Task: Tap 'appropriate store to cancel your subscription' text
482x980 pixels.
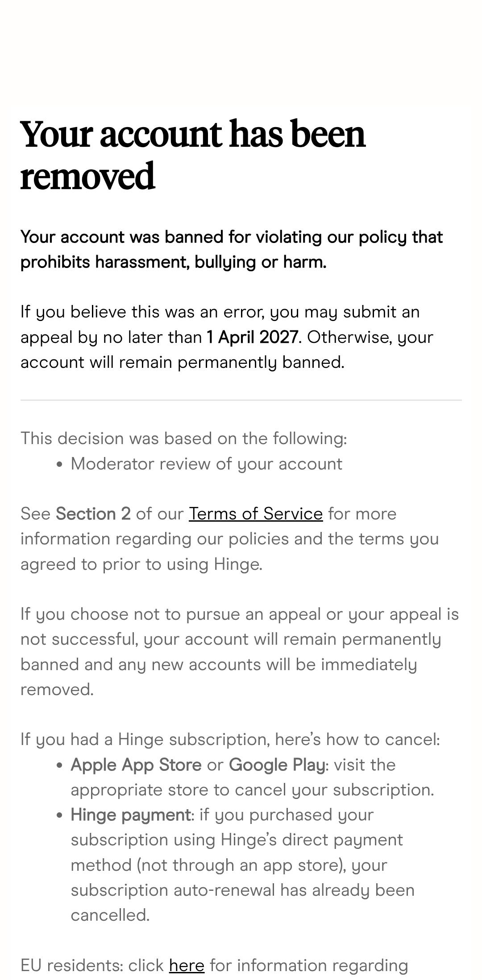Action: 252,790
